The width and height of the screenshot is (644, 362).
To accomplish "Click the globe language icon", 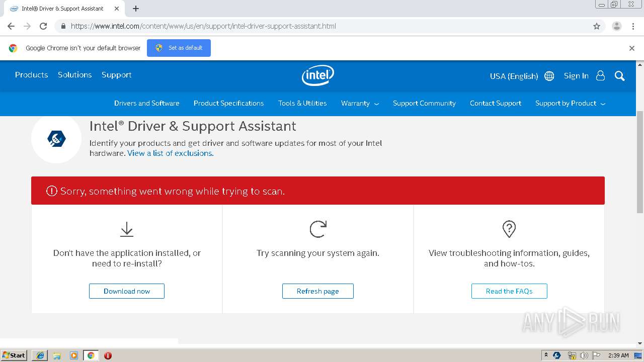I will pos(549,76).
